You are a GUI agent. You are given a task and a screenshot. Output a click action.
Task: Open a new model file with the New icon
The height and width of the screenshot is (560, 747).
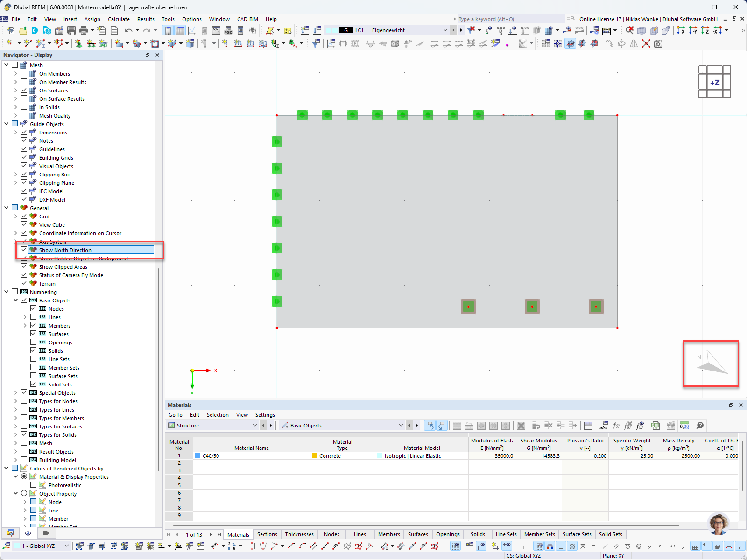point(10,30)
